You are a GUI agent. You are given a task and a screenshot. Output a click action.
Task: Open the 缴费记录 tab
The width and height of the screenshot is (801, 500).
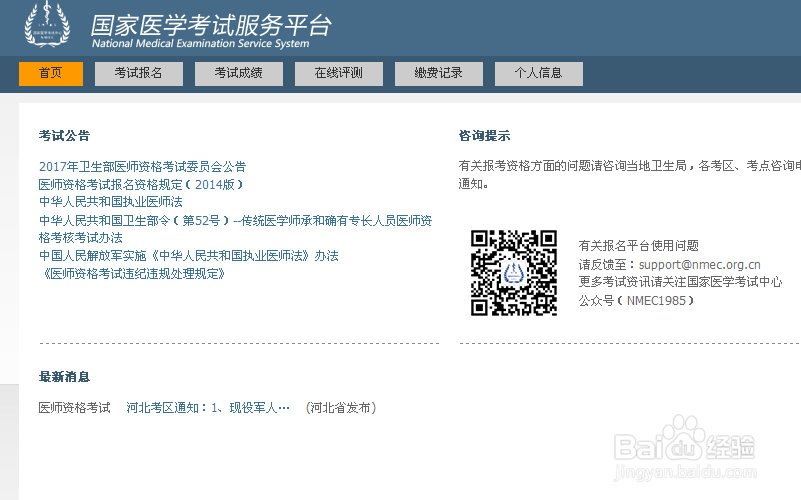[439, 74]
